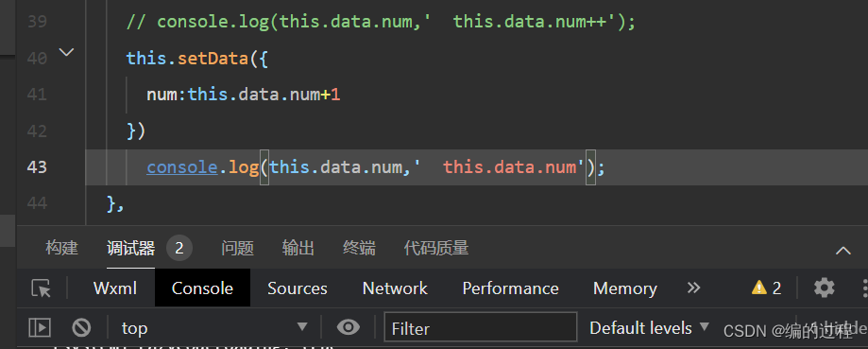
Task: Open the Performance tab
Action: pyautogui.click(x=510, y=288)
